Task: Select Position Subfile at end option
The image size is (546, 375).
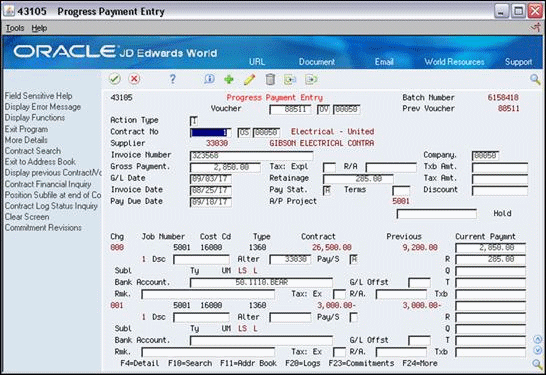Action: coord(53,195)
